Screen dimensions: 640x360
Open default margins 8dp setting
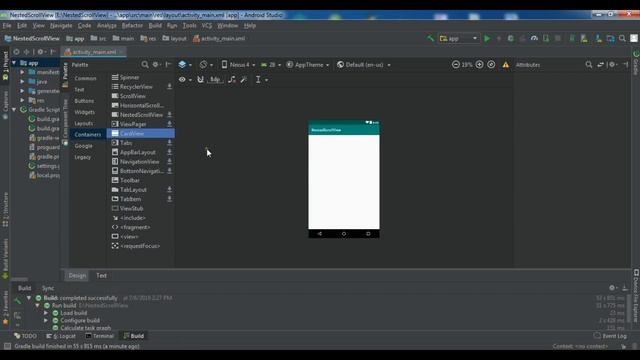point(215,80)
